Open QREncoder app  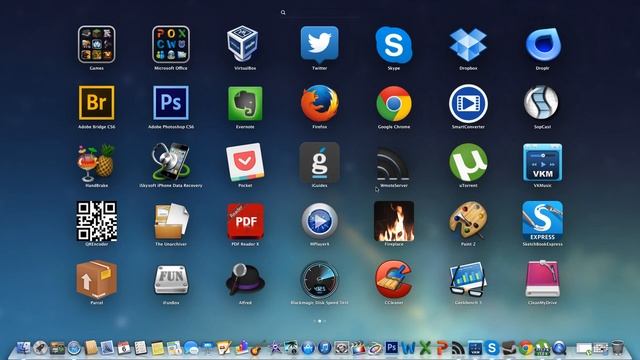click(97, 221)
